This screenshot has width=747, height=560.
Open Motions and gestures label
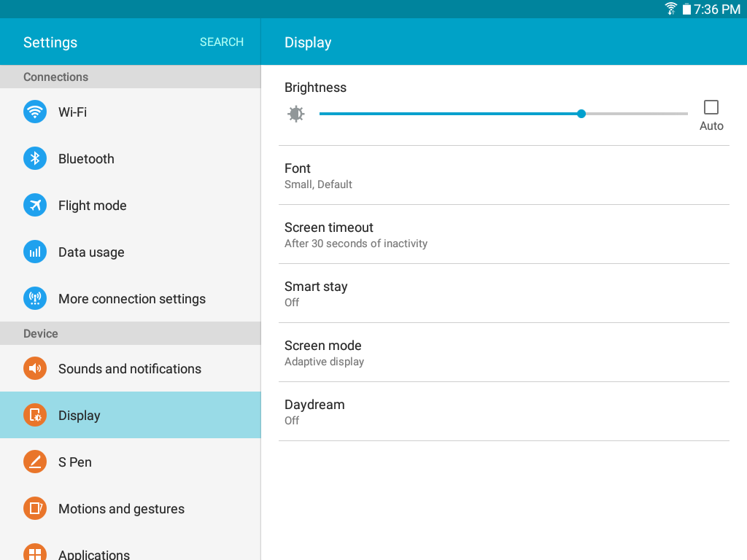[122, 509]
